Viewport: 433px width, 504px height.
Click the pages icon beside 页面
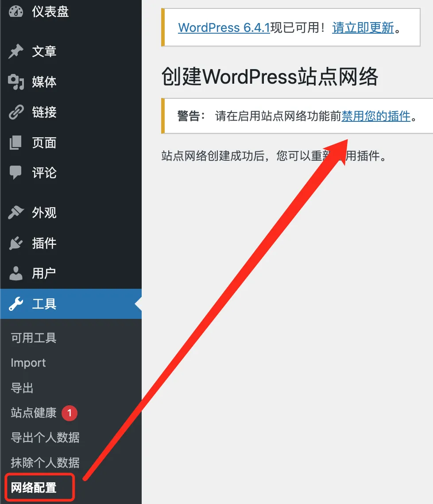click(15, 143)
